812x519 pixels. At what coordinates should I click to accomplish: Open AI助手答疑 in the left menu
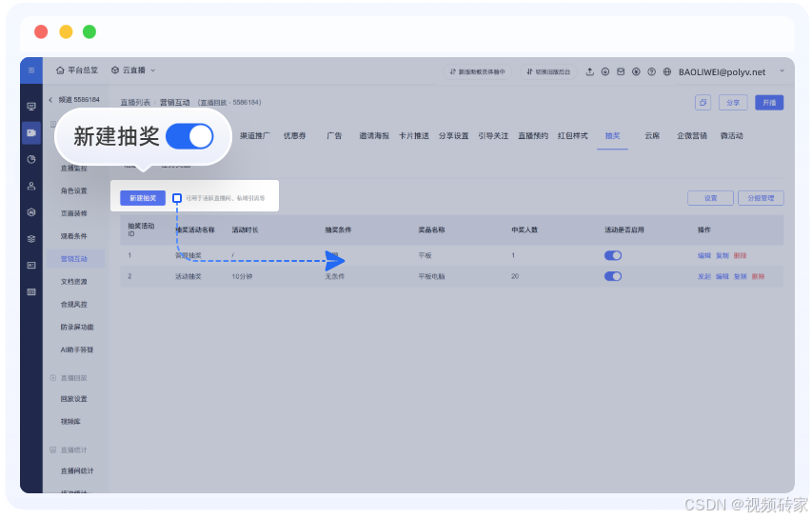click(x=77, y=350)
